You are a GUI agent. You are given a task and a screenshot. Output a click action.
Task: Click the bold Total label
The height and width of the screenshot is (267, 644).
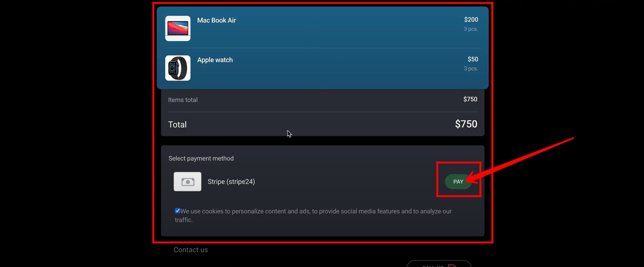[177, 125]
